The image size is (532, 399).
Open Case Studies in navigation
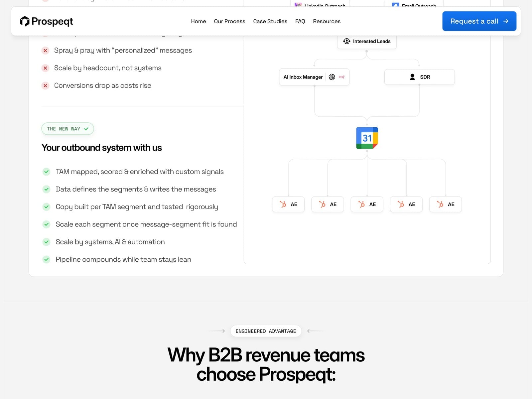pos(270,21)
